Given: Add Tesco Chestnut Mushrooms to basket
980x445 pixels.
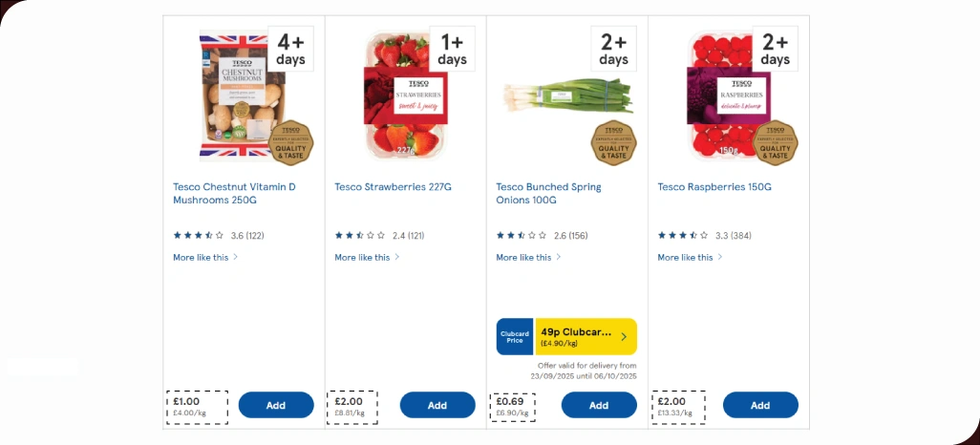Looking at the screenshot, I should tap(276, 405).
